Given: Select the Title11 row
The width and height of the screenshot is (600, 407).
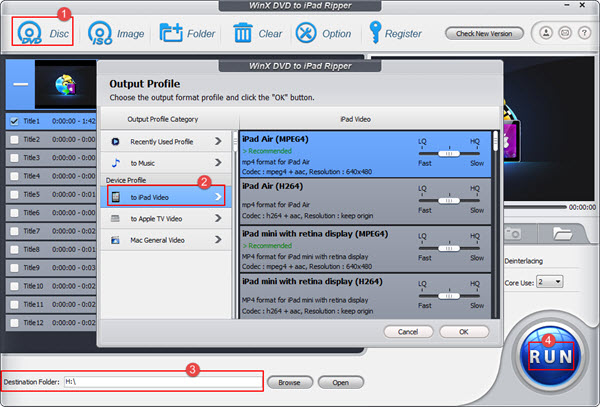Looking at the screenshot, I should 51,304.
